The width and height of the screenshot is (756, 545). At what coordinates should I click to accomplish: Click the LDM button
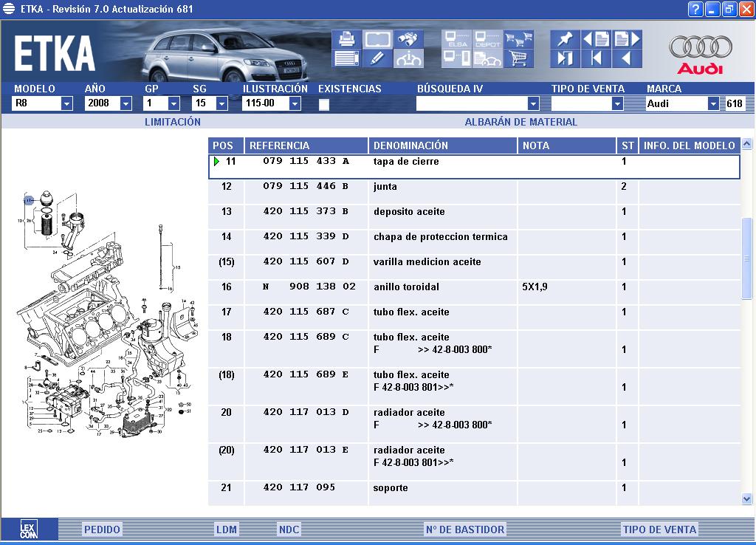(226, 529)
